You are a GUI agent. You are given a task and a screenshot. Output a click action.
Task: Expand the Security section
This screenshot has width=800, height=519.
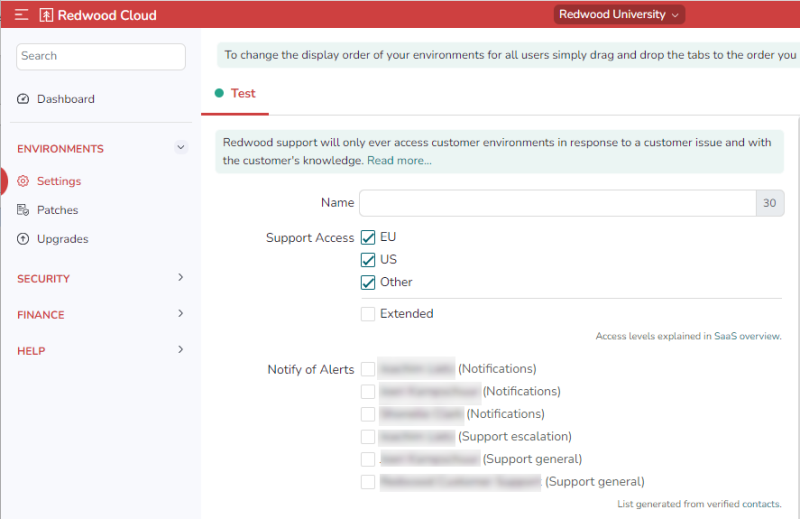[181, 277]
